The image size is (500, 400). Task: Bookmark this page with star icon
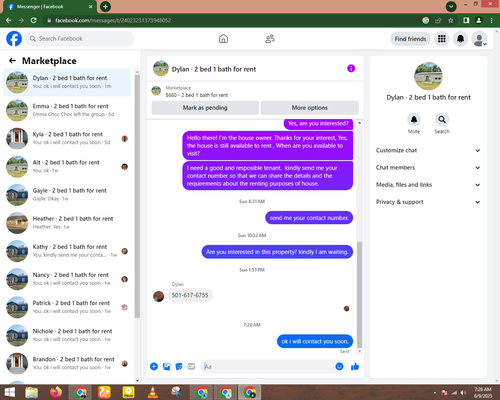[451, 20]
